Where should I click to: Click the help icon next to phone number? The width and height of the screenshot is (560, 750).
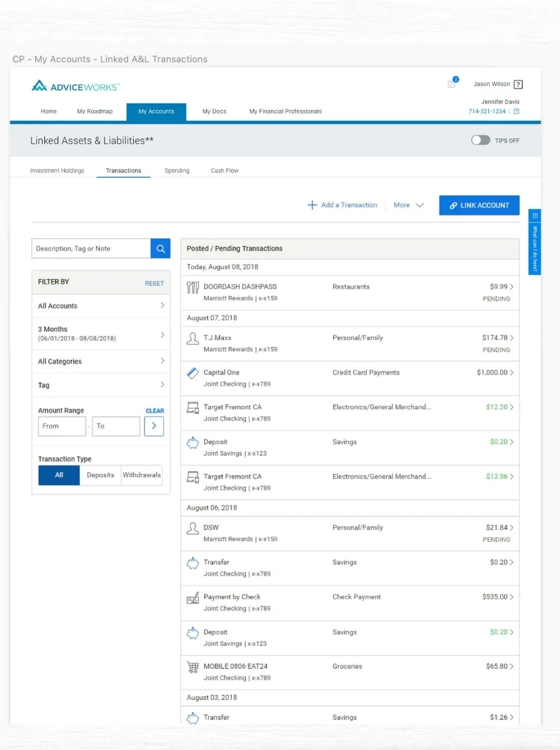(516, 111)
